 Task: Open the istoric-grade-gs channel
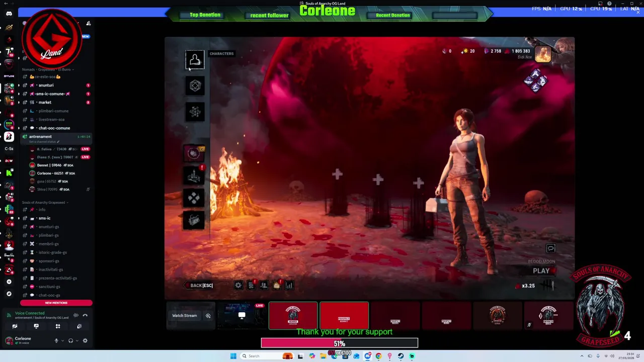55,252
